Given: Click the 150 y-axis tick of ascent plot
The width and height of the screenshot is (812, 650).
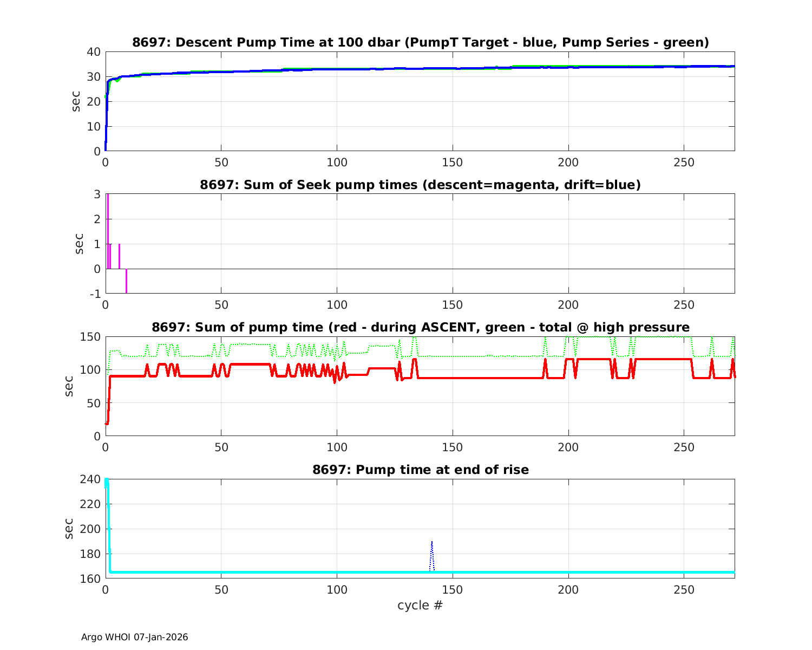Looking at the screenshot, I should [x=90, y=337].
